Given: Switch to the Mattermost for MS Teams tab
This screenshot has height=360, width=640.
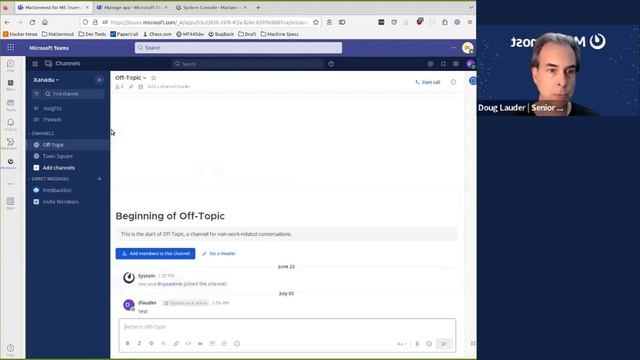Looking at the screenshot, I should click(53, 7).
